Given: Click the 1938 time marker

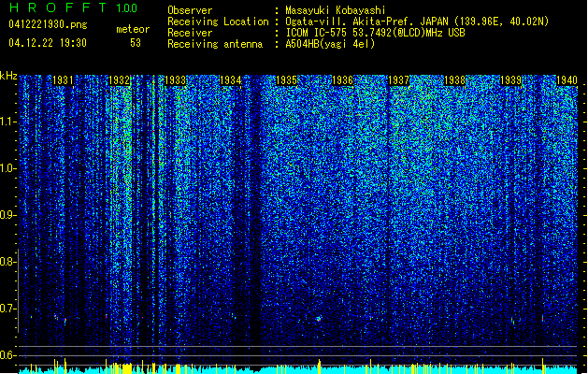Looking at the screenshot, I should coord(454,80).
